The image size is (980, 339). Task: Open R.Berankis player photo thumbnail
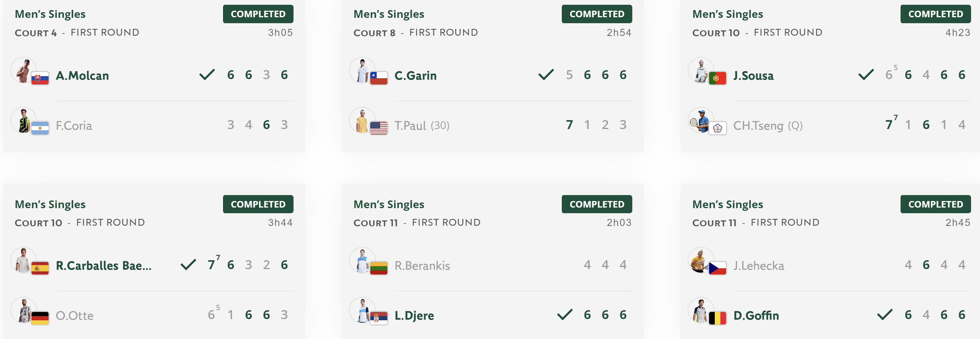(362, 260)
